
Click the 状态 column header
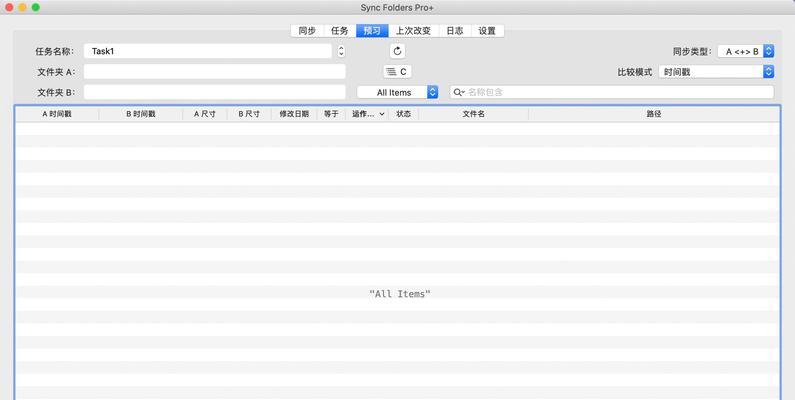[404, 114]
